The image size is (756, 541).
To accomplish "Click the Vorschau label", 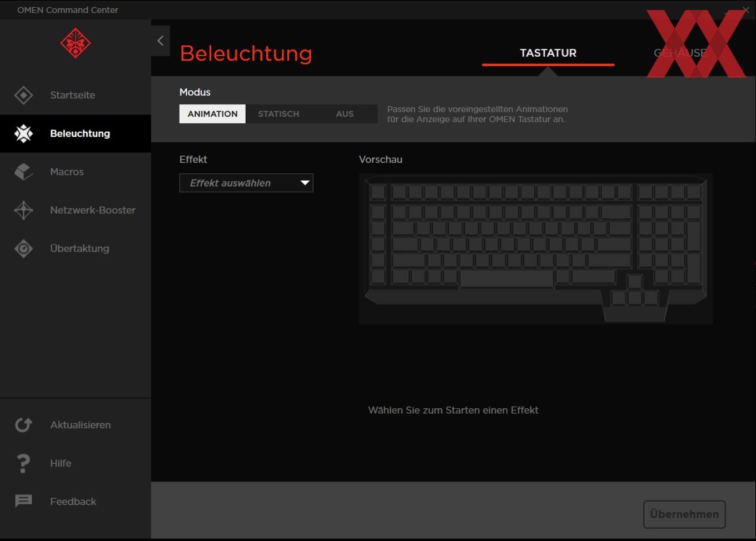I will pos(381,159).
